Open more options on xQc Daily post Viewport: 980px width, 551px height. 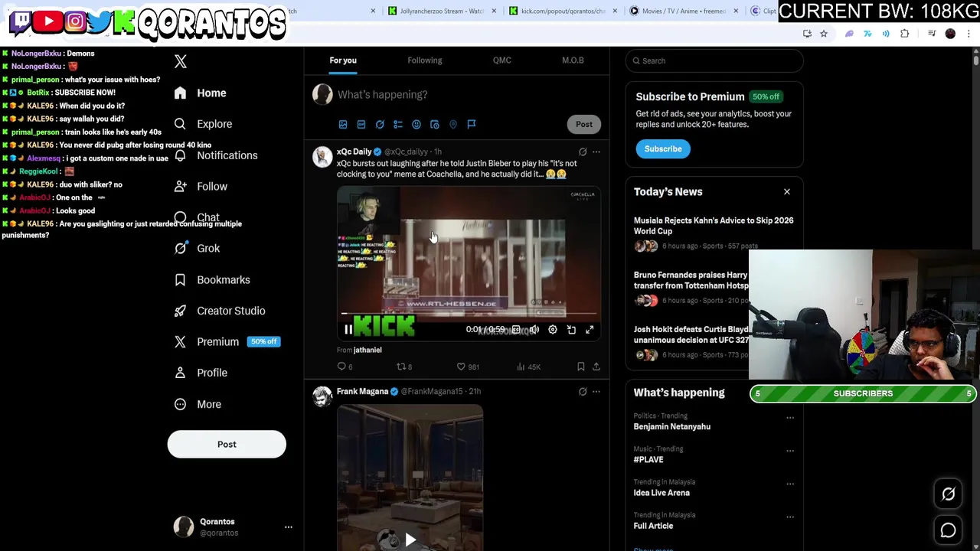(596, 152)
